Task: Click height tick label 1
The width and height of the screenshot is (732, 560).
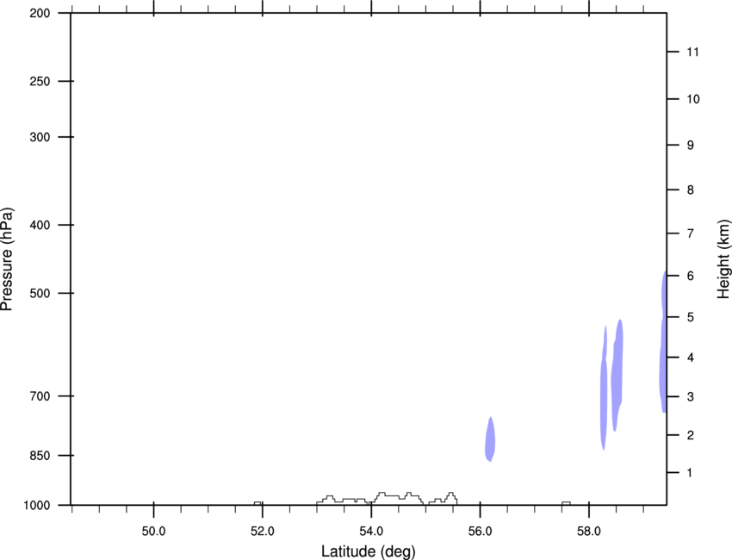Action: click(x=691, y=473)
